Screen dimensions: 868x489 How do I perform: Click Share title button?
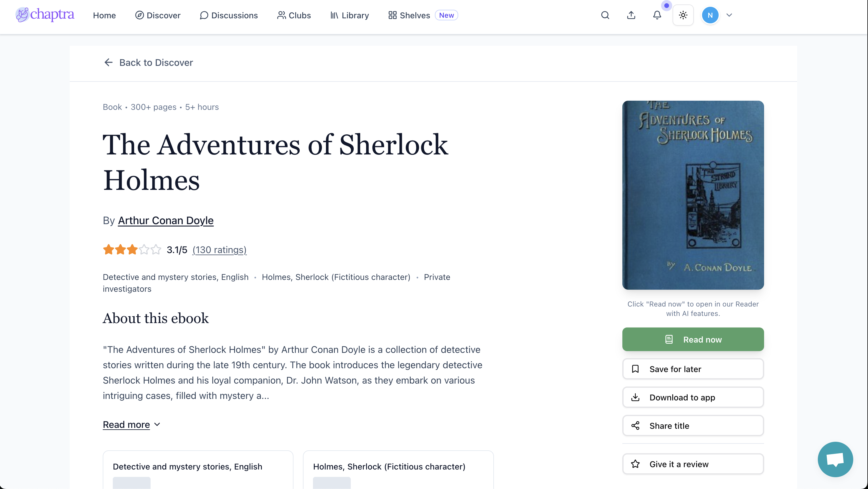(x=693, y=426)
